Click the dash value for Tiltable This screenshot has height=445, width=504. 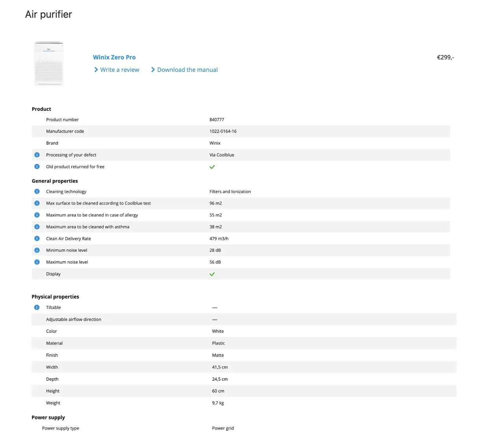(215, 308)
